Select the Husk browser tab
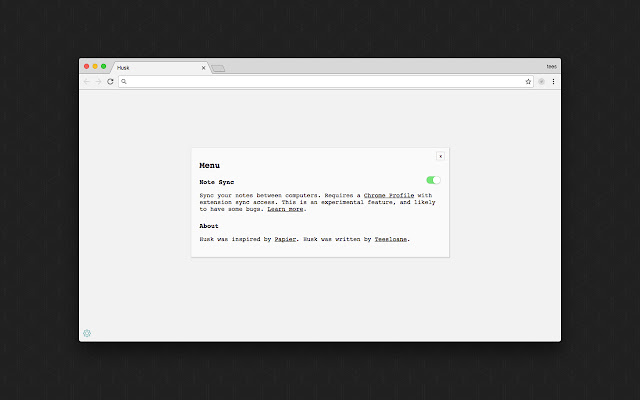The image size is (640, 400). 160,68
